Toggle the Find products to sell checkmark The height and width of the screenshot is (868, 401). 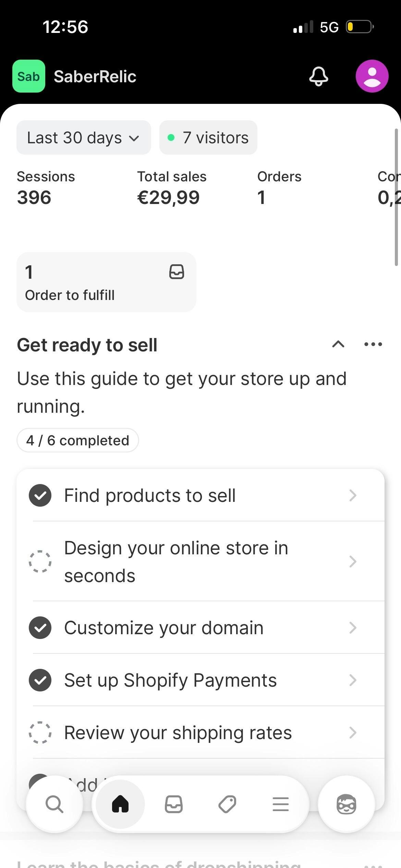pos(40,495)
